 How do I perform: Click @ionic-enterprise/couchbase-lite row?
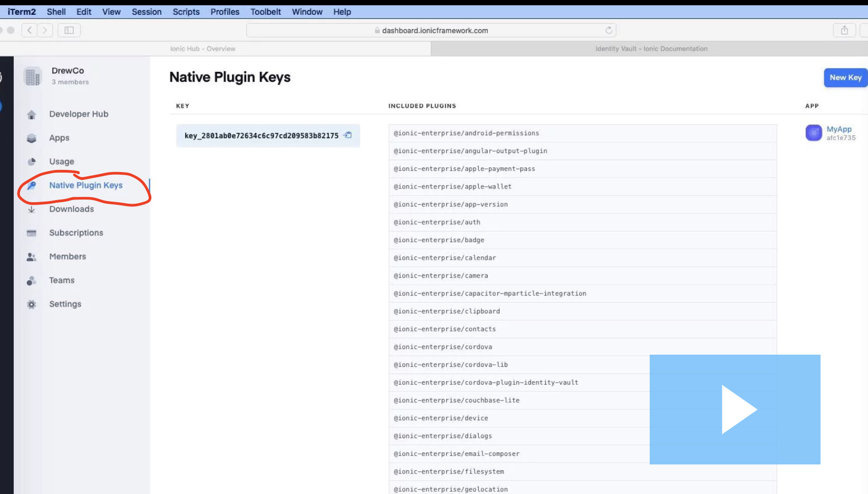[x=583, y=401]
